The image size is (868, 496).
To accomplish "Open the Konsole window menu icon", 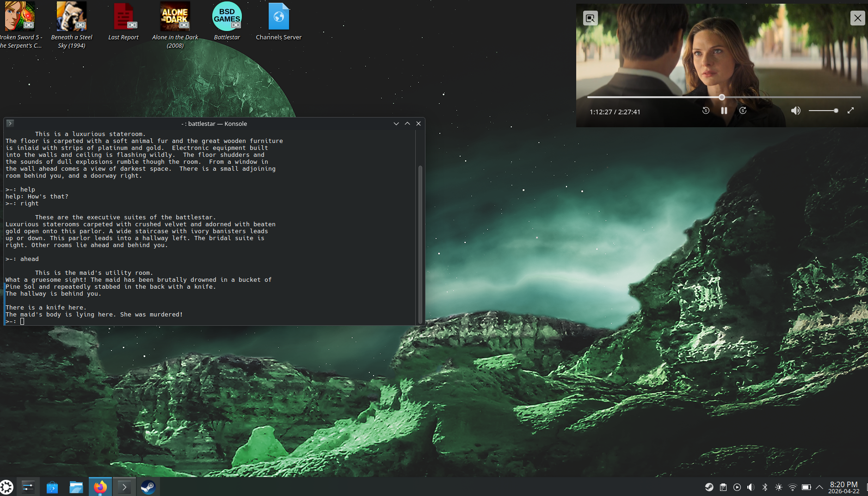I will coord(10,124).
